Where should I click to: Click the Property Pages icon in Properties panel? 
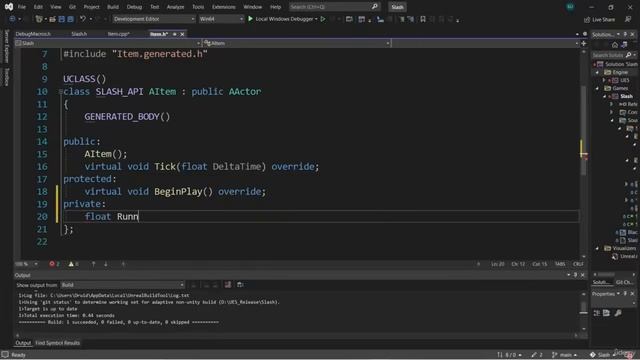coord(607,313)
